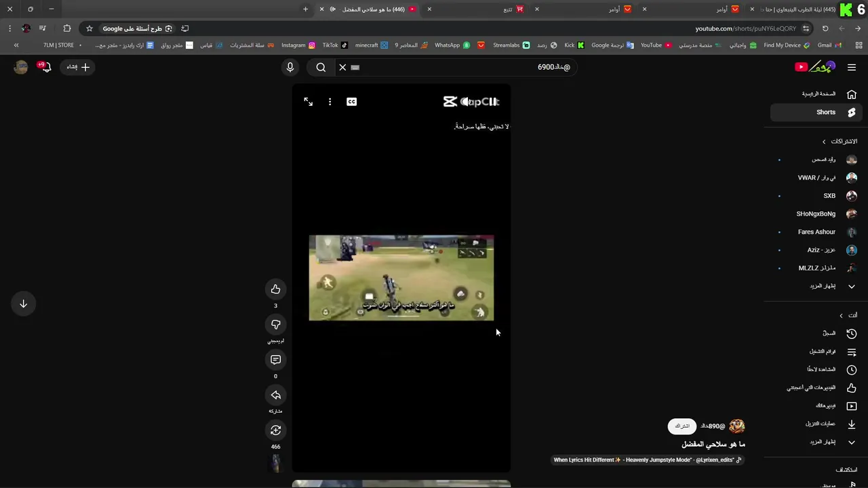868x488 pixels.
Task: Open Liked videos in the sidebar
Action: 816,388
